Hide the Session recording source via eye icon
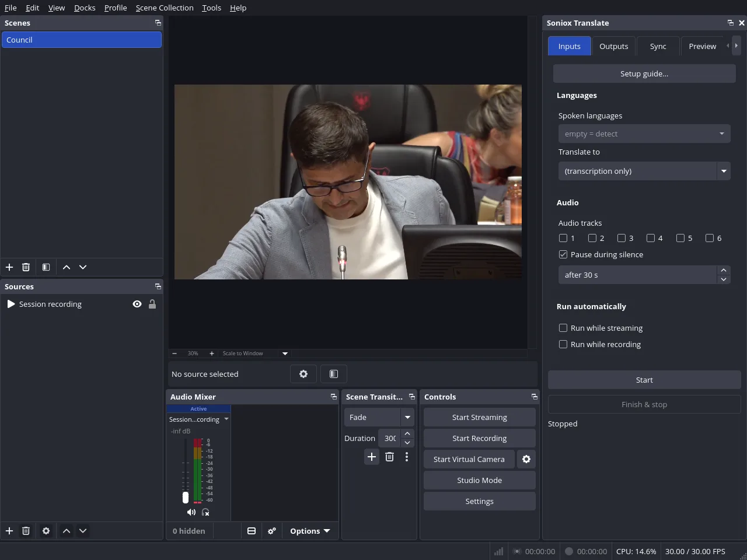 coord(137,304)
